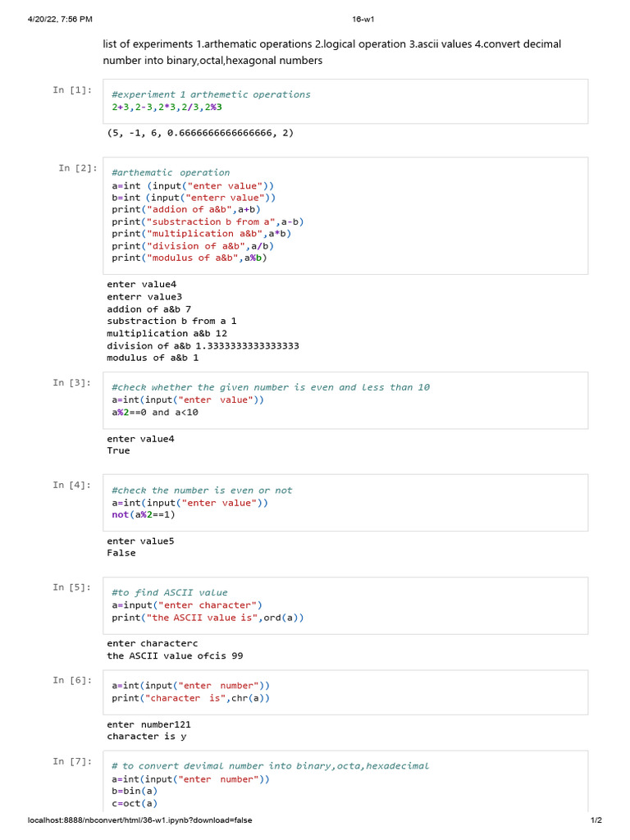The image size is (630, 840).
Task: Click the output 'enterr value3'
Action: click(x=144, y=297)
